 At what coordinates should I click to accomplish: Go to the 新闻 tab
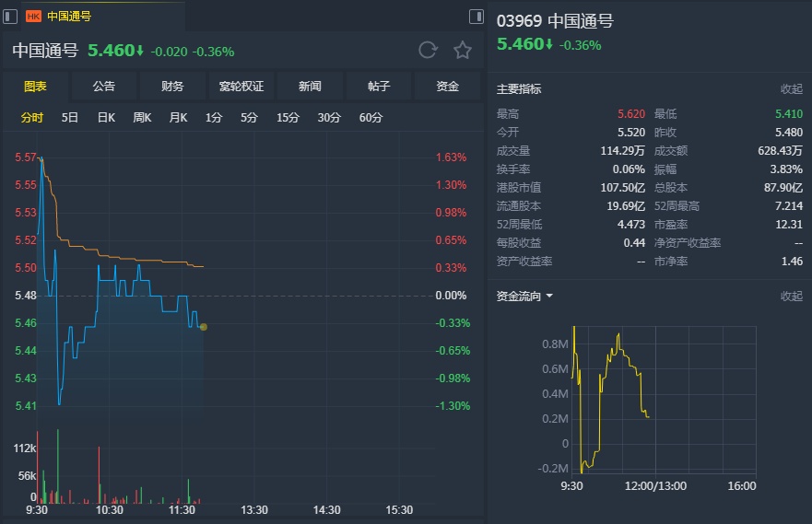(310, 87)
